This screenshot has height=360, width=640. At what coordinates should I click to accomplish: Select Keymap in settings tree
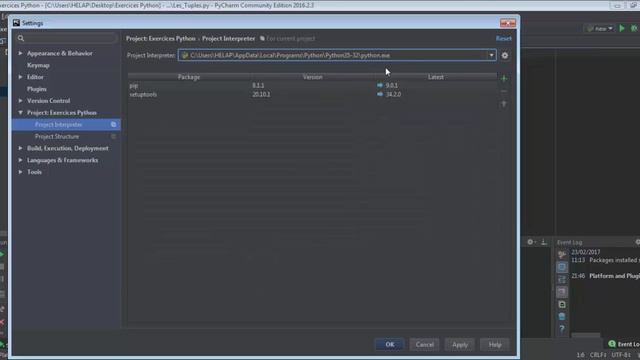click(x=38, y=65)
